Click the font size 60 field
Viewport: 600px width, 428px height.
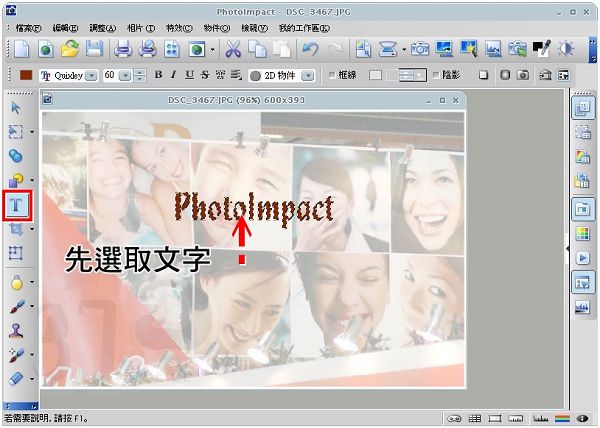point(111,75)
